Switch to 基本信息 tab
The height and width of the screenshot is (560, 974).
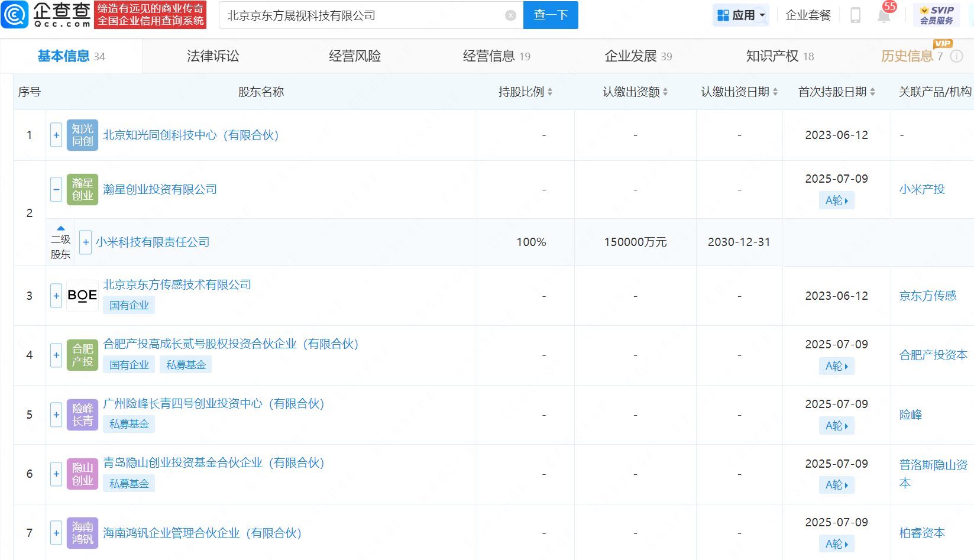[x=71, y=56]
